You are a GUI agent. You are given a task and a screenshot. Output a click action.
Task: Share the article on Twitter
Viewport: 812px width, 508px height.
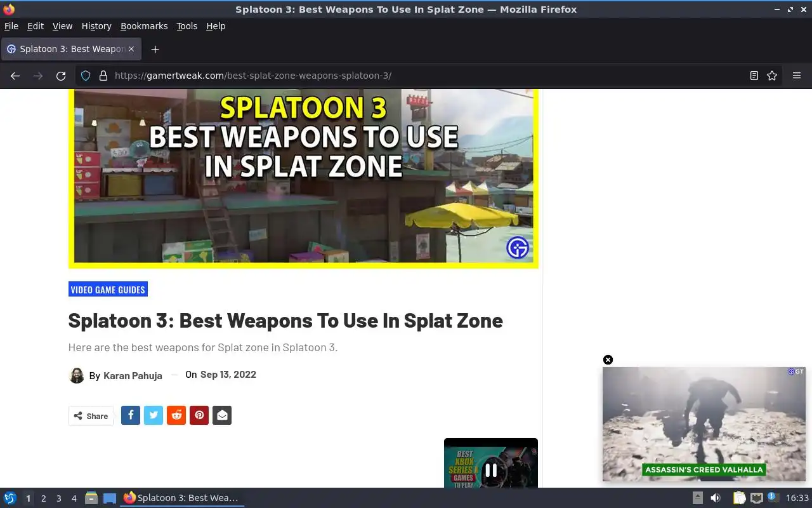tap(154, 415)
